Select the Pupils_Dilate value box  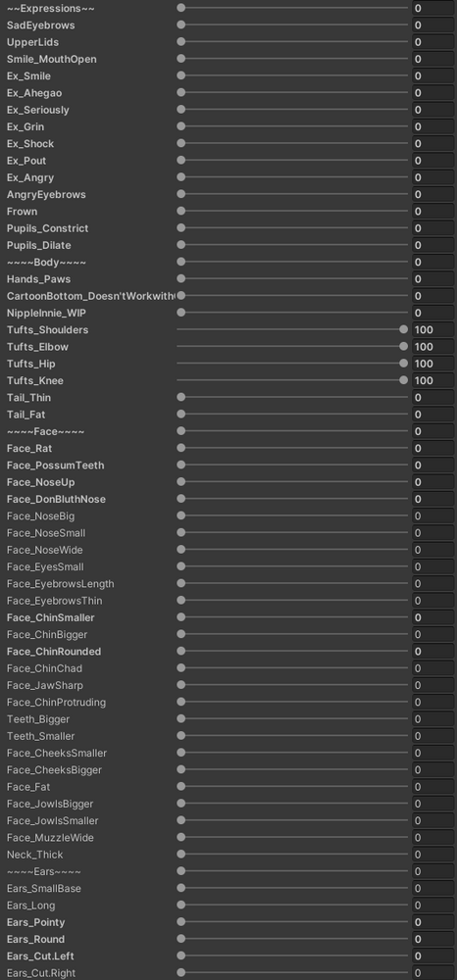pyautogui.click(x=432, y=245)
